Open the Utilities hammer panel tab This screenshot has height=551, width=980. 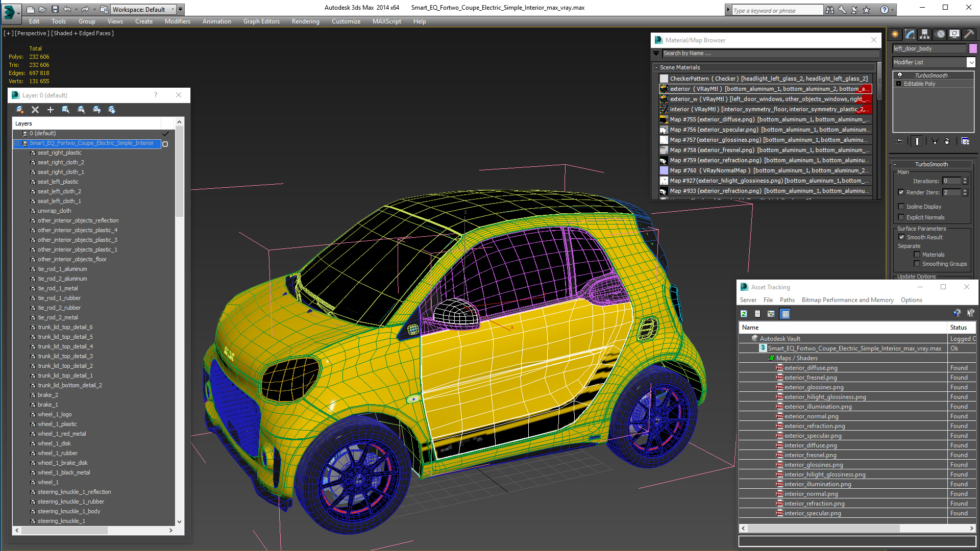[969, 34]
